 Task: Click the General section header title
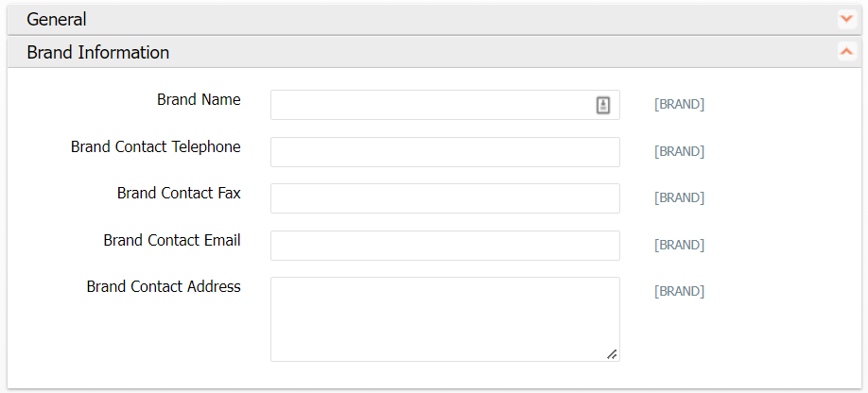point(57,19)
